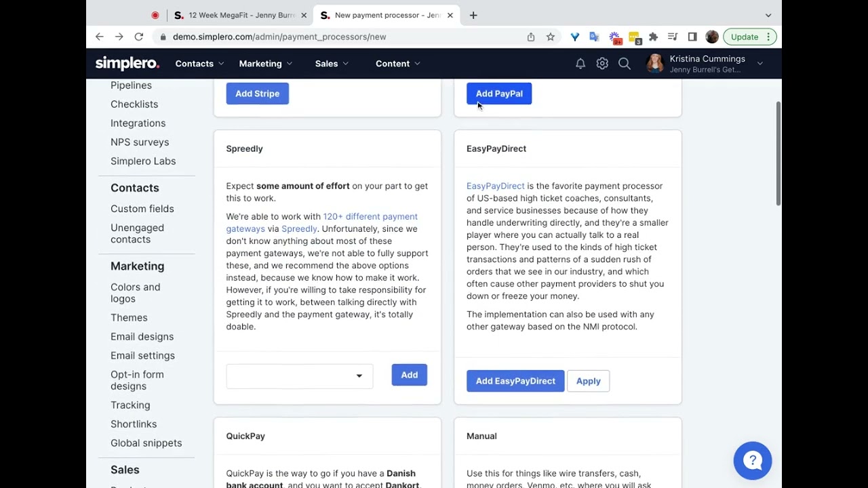Go to Simplero logo home
The height and width of the screenshot is (488, 868).
click(x=127, y=64)
